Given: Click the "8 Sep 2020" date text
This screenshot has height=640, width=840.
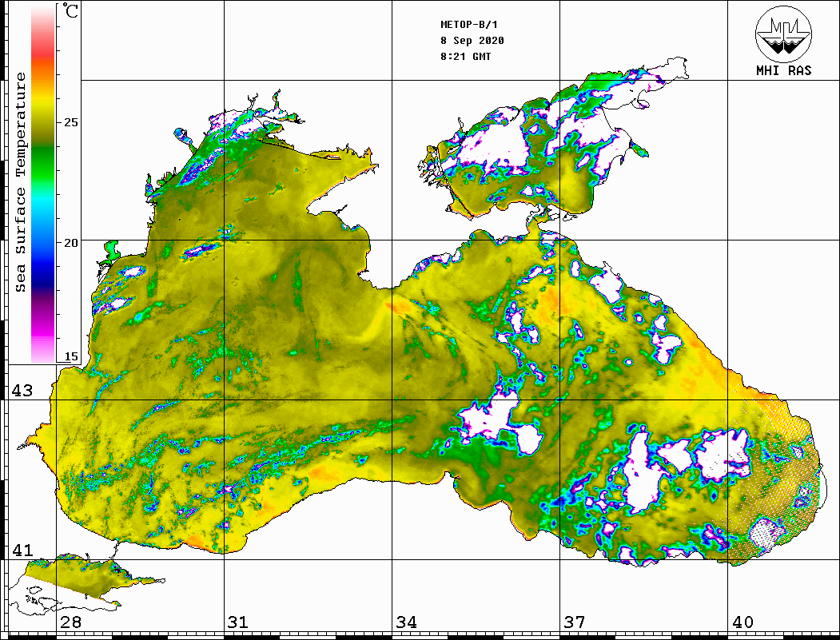Looking at the screenshot, I should click(472, 41).
